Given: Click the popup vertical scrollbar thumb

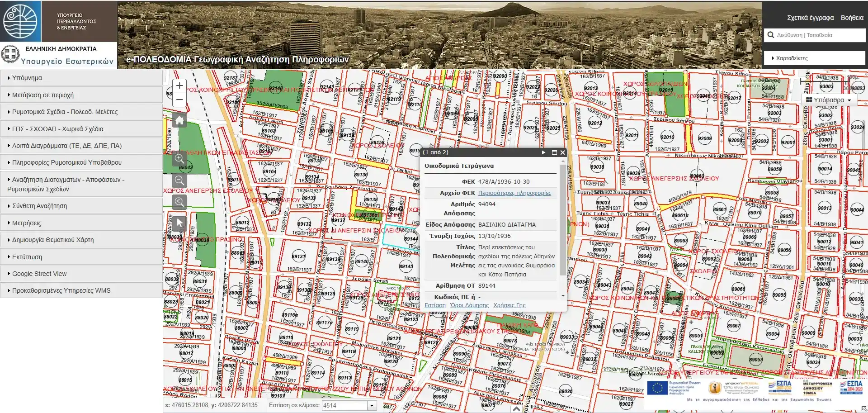Looking at the screenshot, I should click(x=563, y=221).
